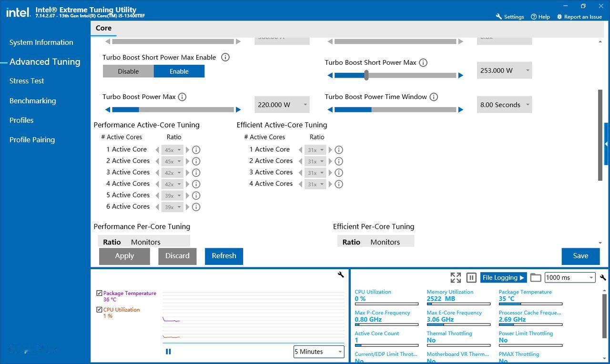Click the tuning panel vertical scrollbar
The width and height of the screenshot is (610, 364).
[x=600, y=135]
